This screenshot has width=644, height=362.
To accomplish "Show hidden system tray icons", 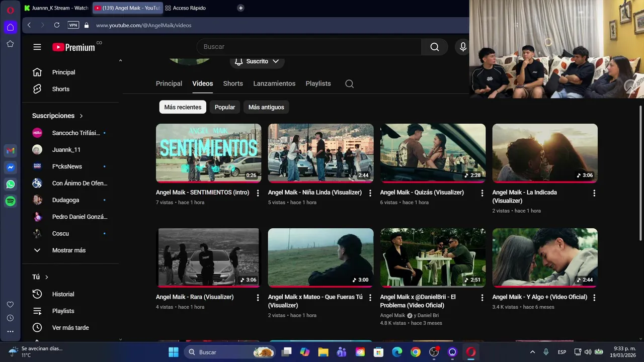I will pyautogui.click(x=532, y=352).
